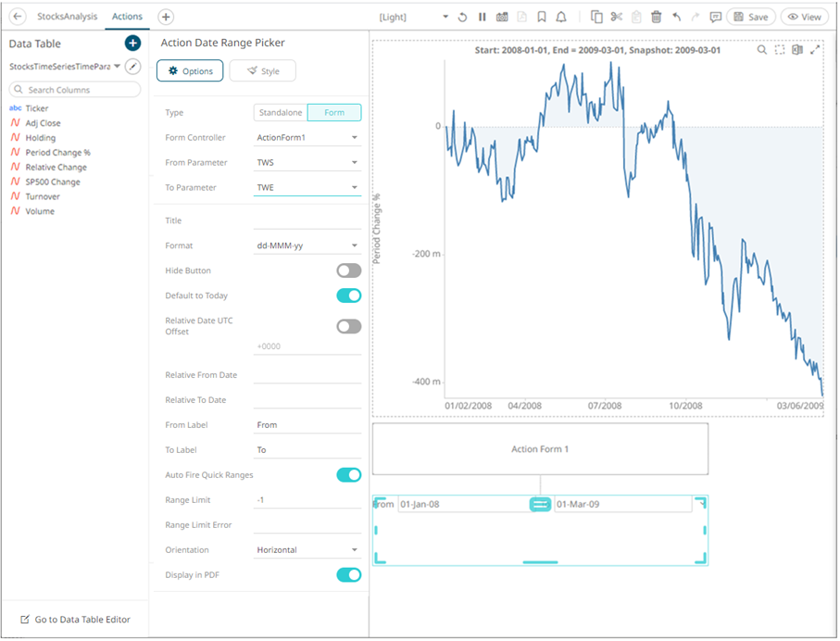Click the Save button
This screenshot has height=641, width=840.
tap(751, 17)
